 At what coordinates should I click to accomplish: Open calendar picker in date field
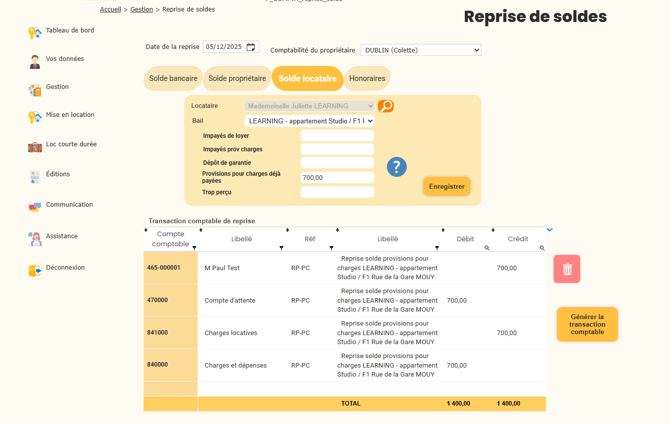tap(251, 47)
